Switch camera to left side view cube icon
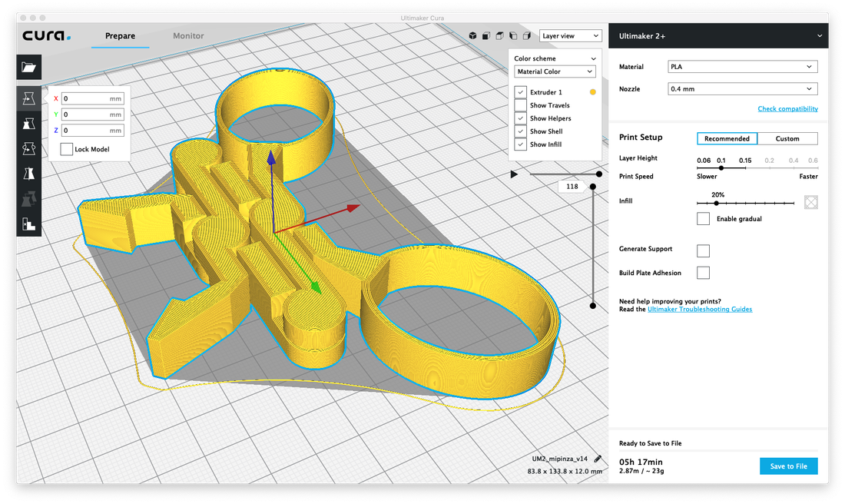This screenshot has height=504, width=845. 513,35
